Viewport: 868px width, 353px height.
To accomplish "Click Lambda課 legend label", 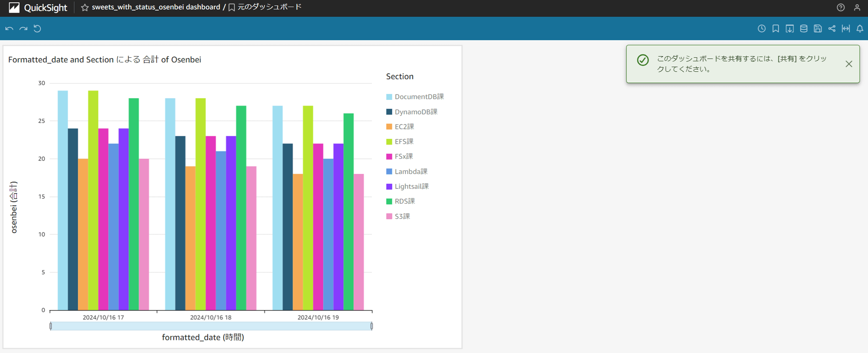I will tap(411, 172).
